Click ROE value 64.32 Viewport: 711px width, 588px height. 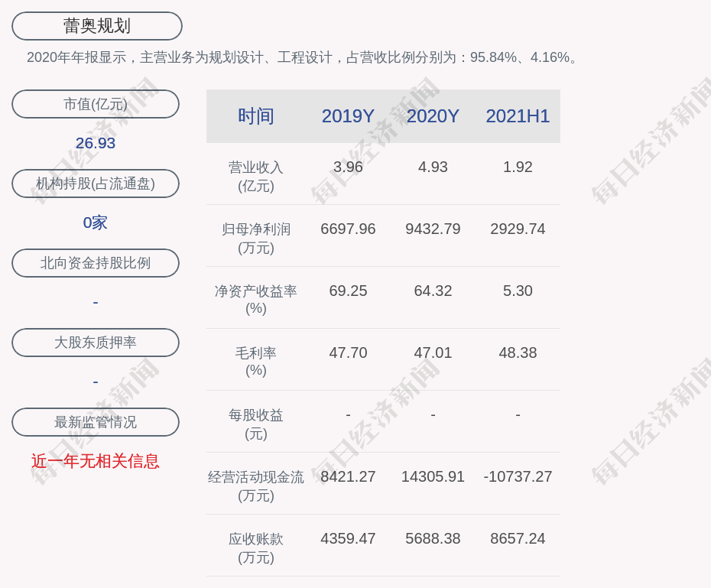(x=433, y=291)
